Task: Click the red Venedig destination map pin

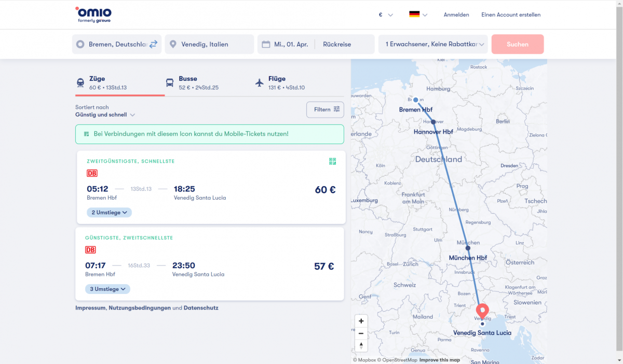Action: [x=482, y=310]
